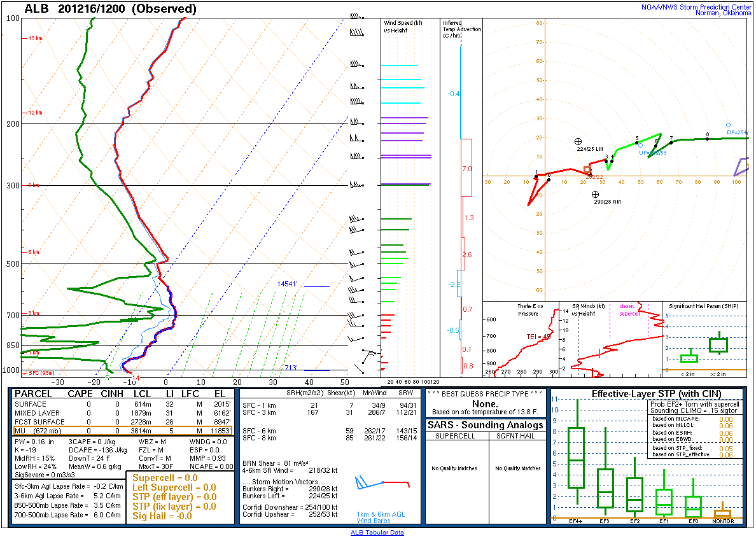
Task: Select the highlighted MU (672 mb) parcel row
Action: click(x=122, y=431)
